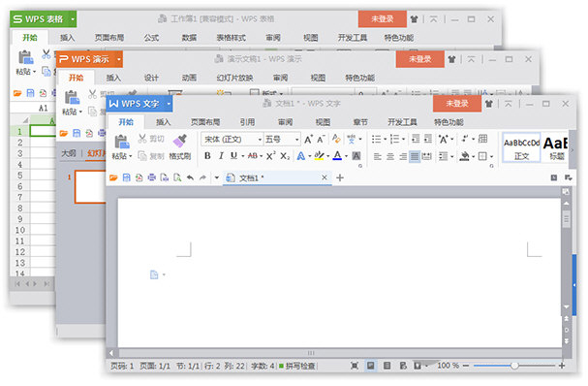Open 幻灯片放映 tab in WPS Presentation

pyautogui.click(x=234, y=78)
